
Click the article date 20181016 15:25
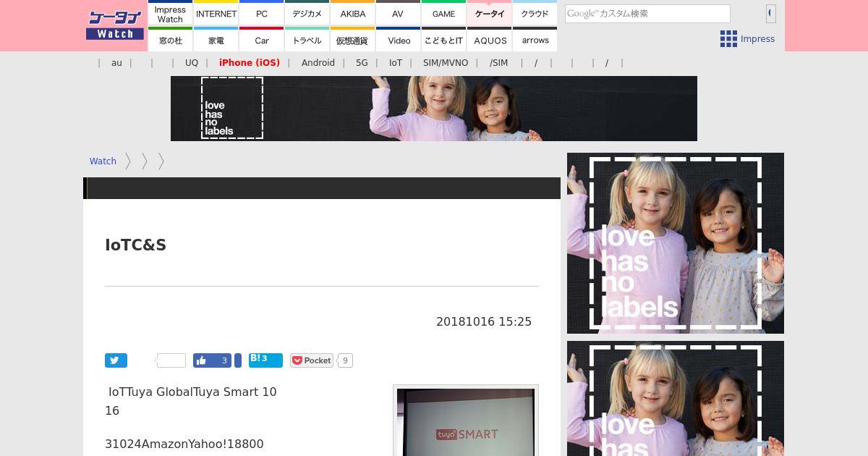click(x=484, y=321)
